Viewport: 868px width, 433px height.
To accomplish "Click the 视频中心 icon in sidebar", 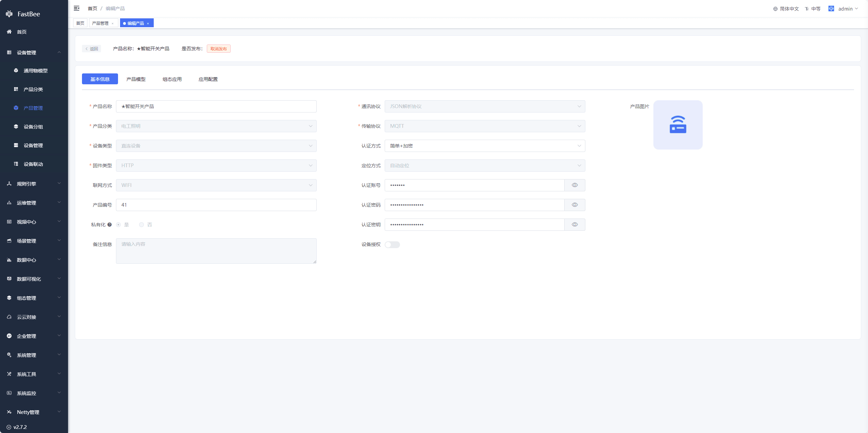I will click(x=9, y=222).
